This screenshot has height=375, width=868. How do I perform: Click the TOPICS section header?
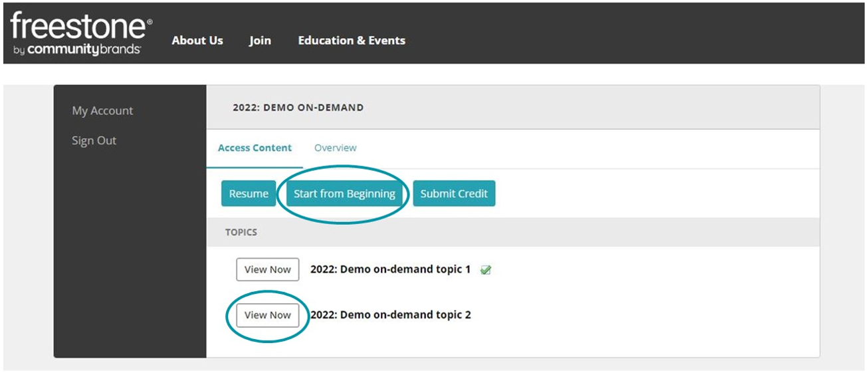tap(241, 233)
